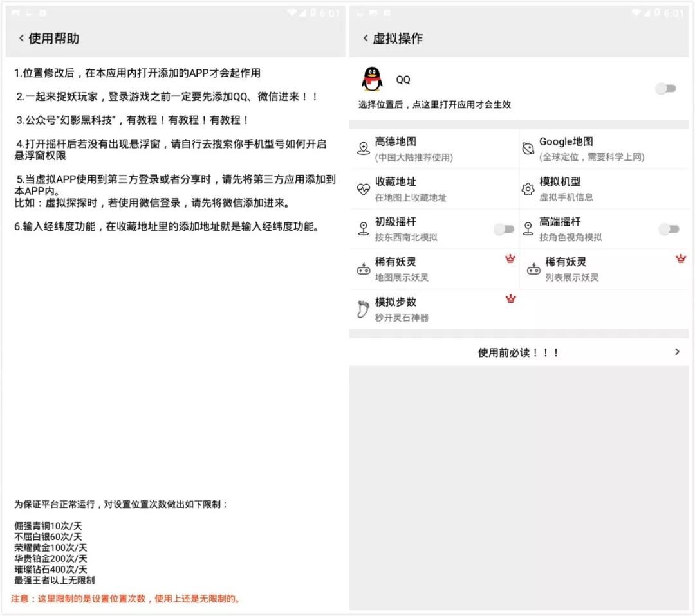Open 模拟机型 device info option
The image size is (695, 616).
[x=604, y=189]
